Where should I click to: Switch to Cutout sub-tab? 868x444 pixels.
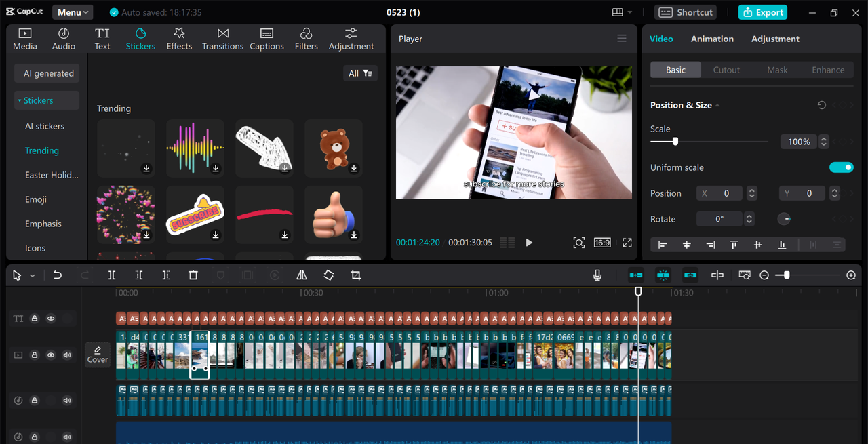[x=726, y=70]
